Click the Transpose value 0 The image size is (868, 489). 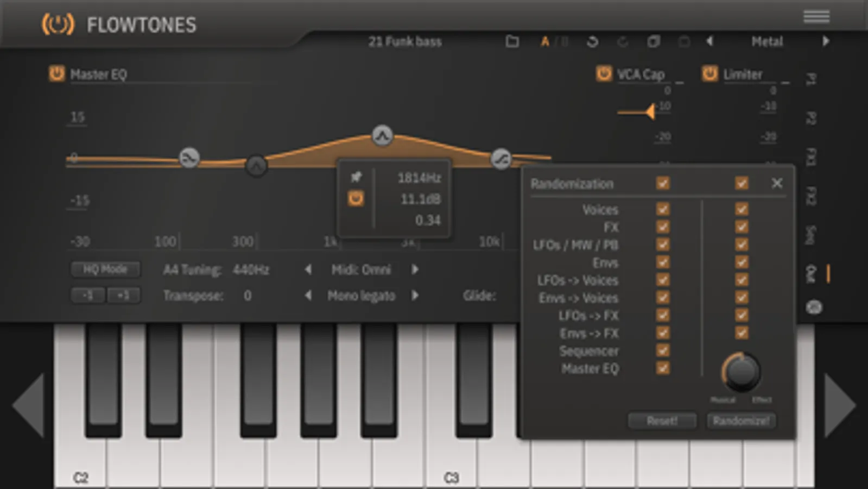point(248,296)
